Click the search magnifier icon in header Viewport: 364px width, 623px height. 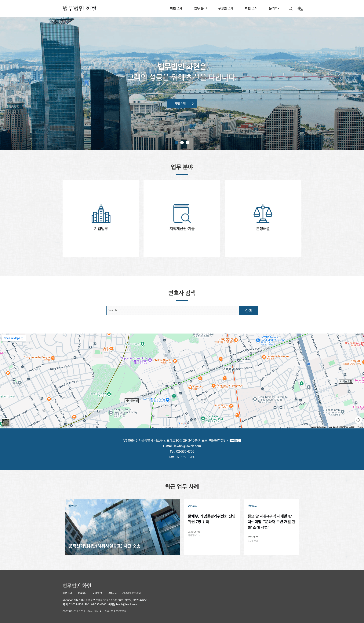tap(290, 8)
